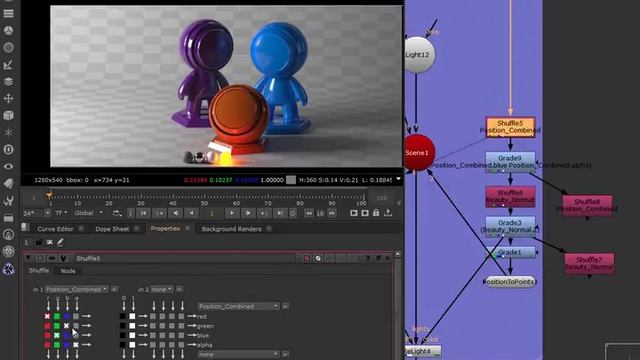Set the alpha row to constant 0 (black box)
Image resolution: width=640 pixels, height=360 pixels.
[123, 345]
